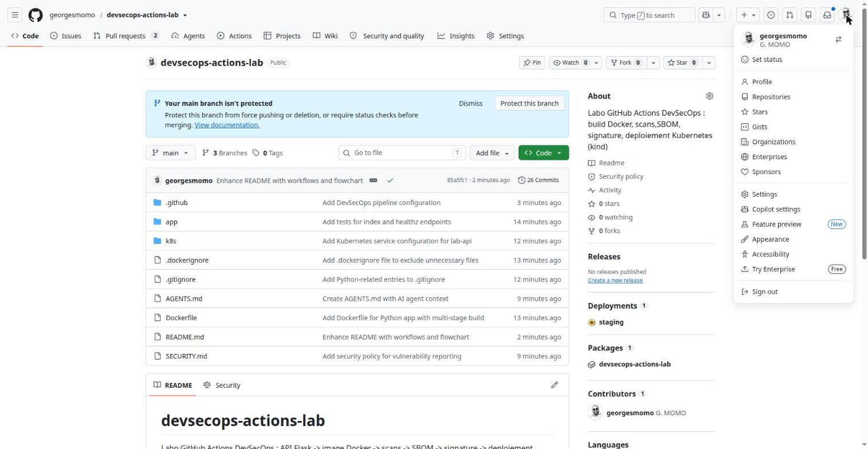Go to GitHub homepage via Octocat logo
This screenshot has height=449, width=868.
pyautogui.click(x=36, y=15)
